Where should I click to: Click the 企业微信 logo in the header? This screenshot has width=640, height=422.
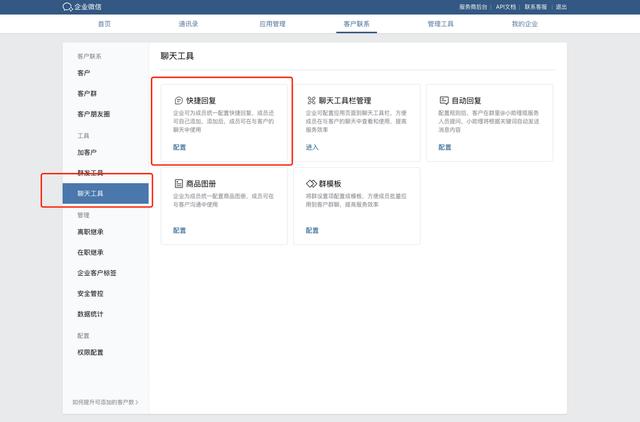[82, 7]
